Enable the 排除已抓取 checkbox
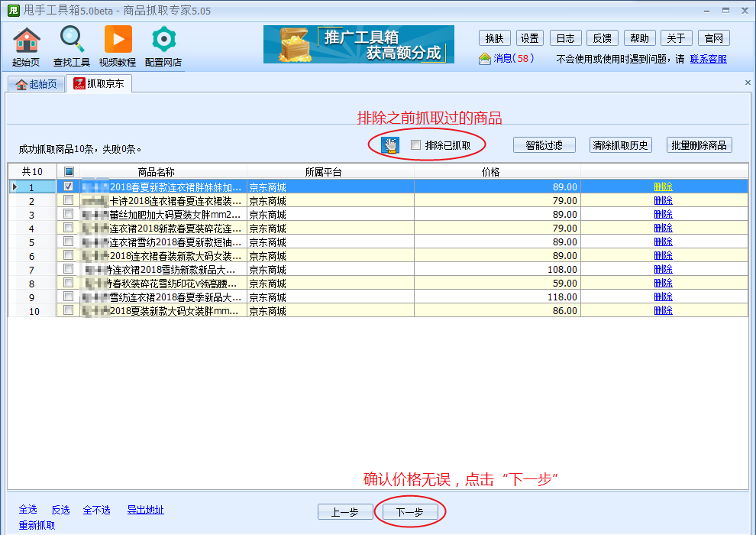Viewport: 756px width, 535px height. pyautogui.click(x=415, y=144)
